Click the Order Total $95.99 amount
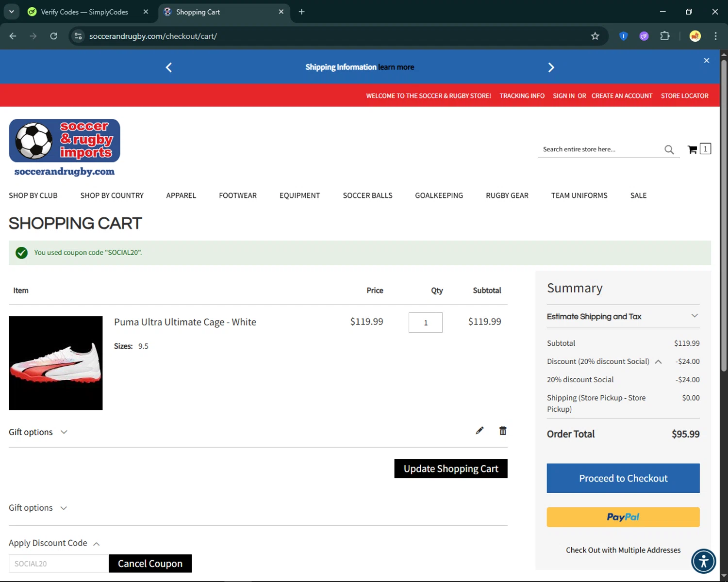The height and width of the screenshot is (582, 728). (x=685, y=434)
